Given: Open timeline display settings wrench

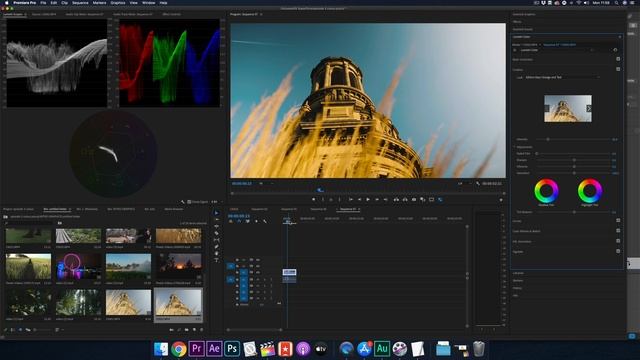Looking at the screenshot, I should tap(265, 221).
